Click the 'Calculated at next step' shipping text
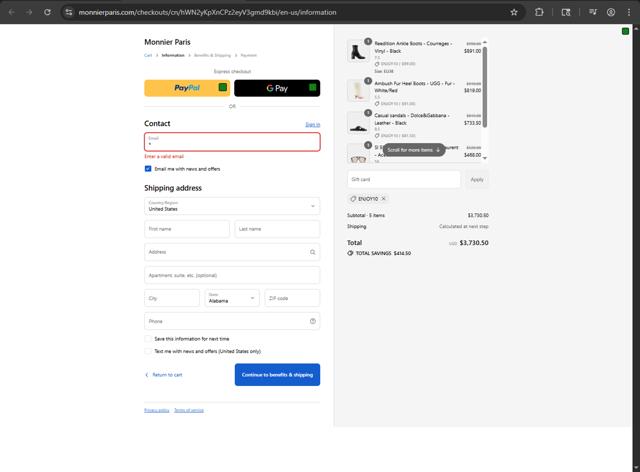640x472 pixels. coord(464,226)
